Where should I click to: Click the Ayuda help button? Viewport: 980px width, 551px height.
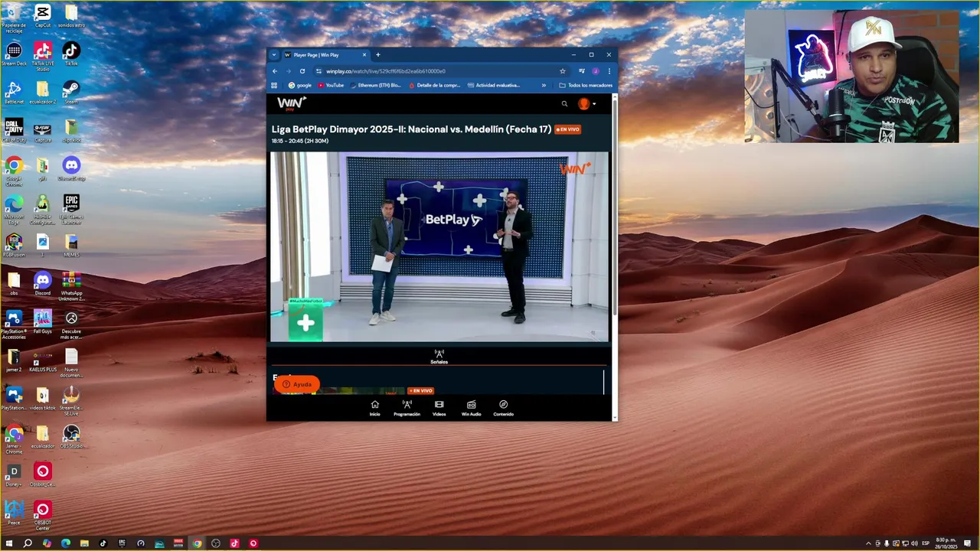297,384
